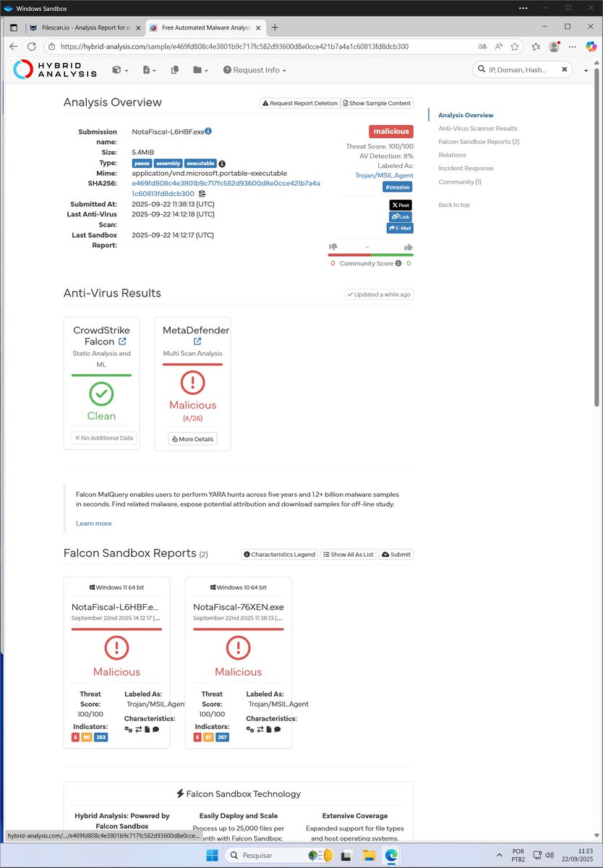Open Community (1) in the sidebar
603x868 pixels.
[x=460, y=182]
